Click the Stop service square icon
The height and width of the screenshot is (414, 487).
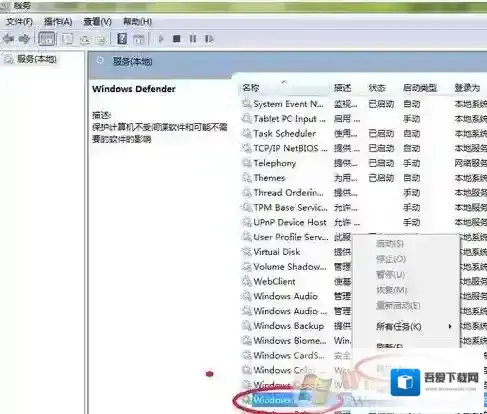(177, 39)
